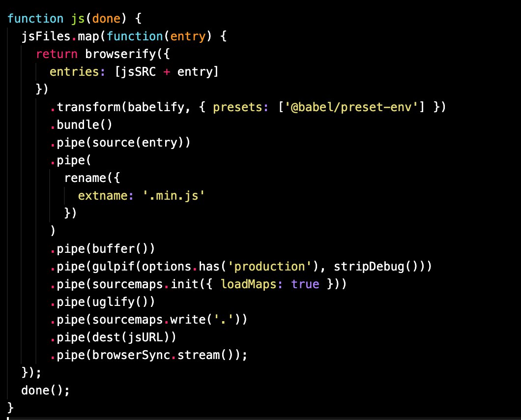
Task: Click the 'entry' parameter in map callback
Action: tap(188, 36)
